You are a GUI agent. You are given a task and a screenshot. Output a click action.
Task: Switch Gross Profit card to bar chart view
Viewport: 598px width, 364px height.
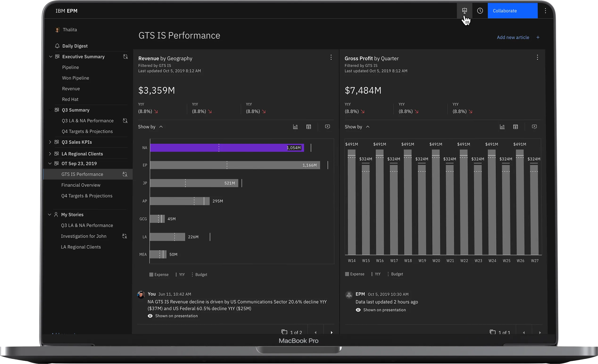pos(502,127)
